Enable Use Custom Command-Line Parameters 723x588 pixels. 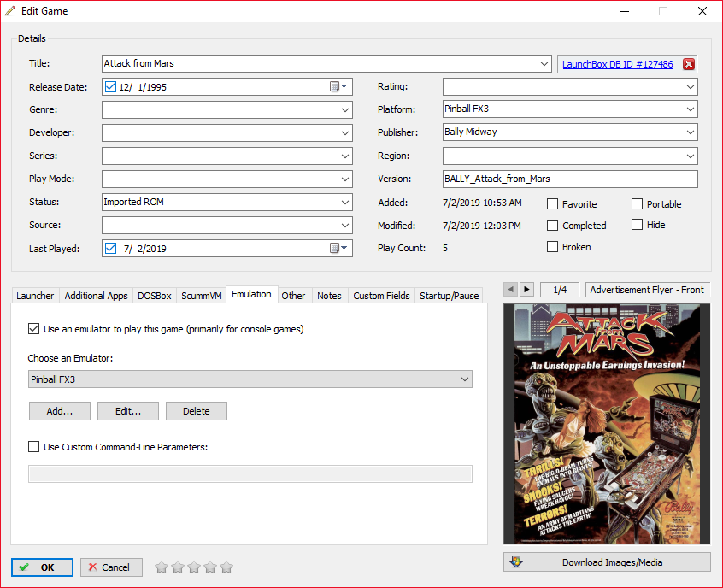[x=33, y=446]
